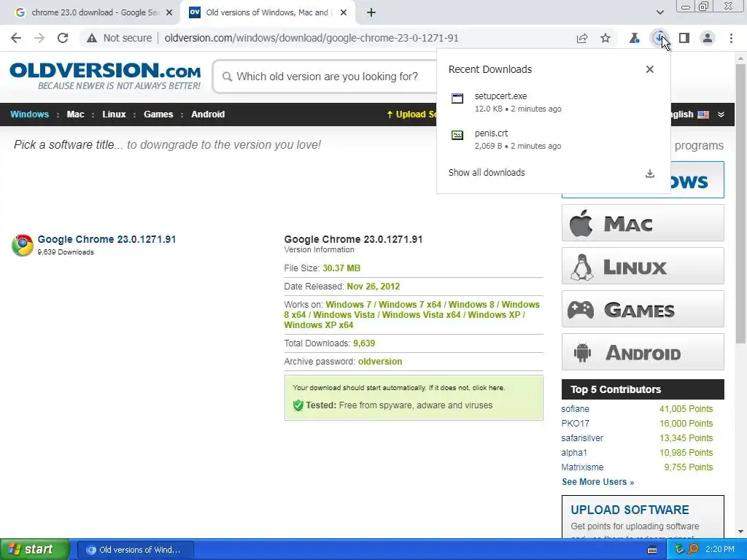Click the share page icon in address bar
Viewport: 747px width, 560px height.
click(582, 38)
